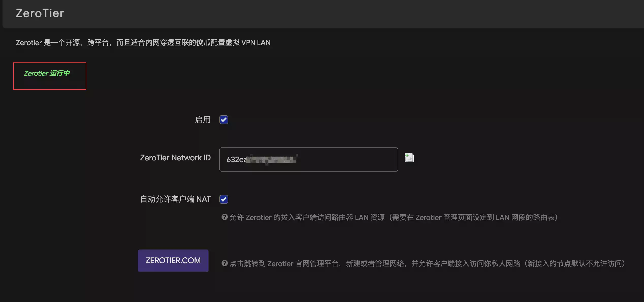The height and width of the screenshot is (302, 644).
Task: Click the NAT hint text about LAN 资源
Action: [394, 217]
